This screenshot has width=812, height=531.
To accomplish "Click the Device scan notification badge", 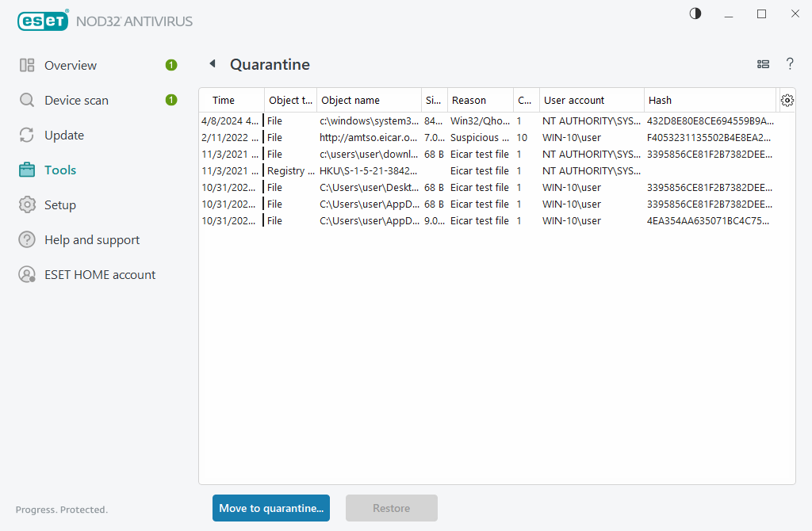I will tap(171, 100).
